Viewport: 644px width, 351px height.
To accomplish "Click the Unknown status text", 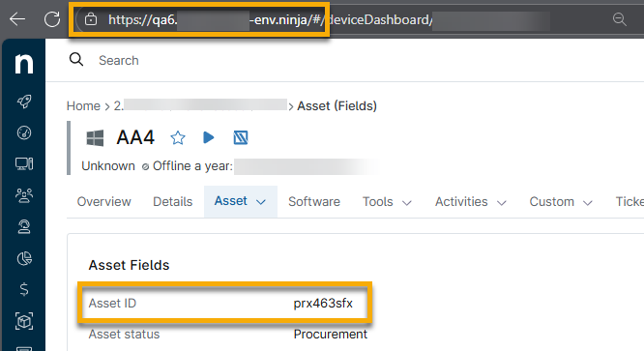I will pos(108,166).
